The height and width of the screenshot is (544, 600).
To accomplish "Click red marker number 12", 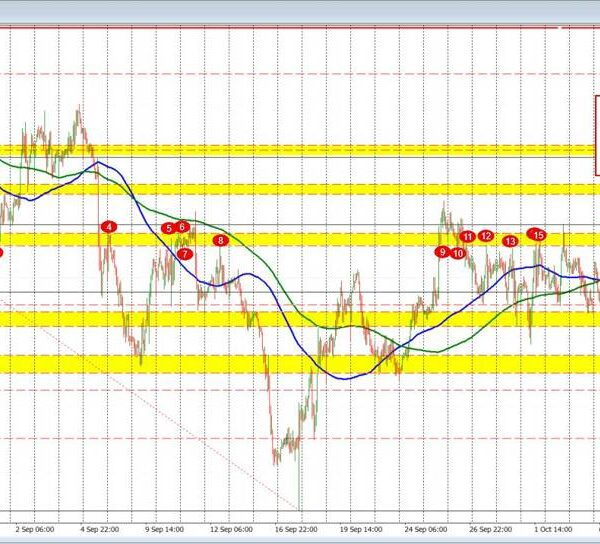I will (486, 236).
